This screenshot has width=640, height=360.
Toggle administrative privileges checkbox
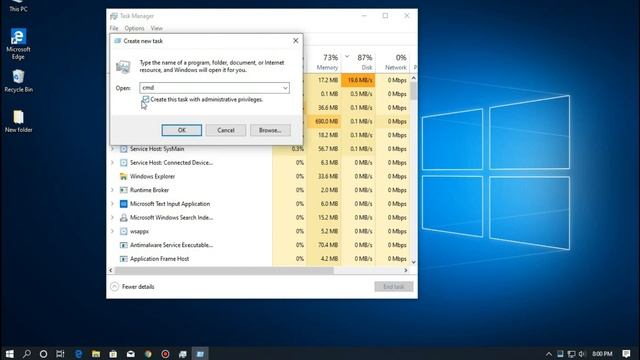[x=146, y=99]
